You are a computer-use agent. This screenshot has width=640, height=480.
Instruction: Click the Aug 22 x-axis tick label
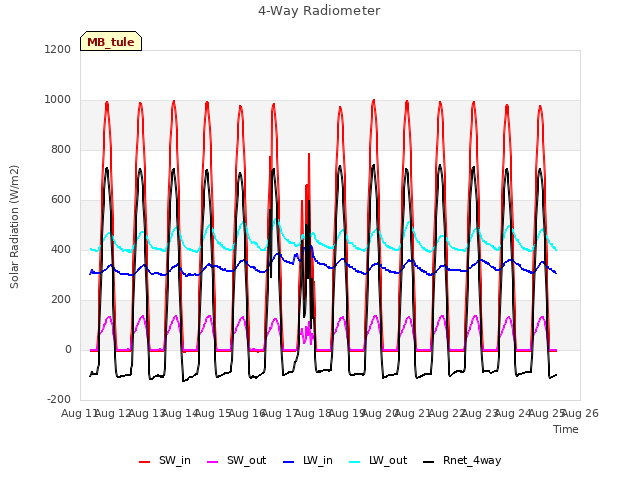(447, 413)
